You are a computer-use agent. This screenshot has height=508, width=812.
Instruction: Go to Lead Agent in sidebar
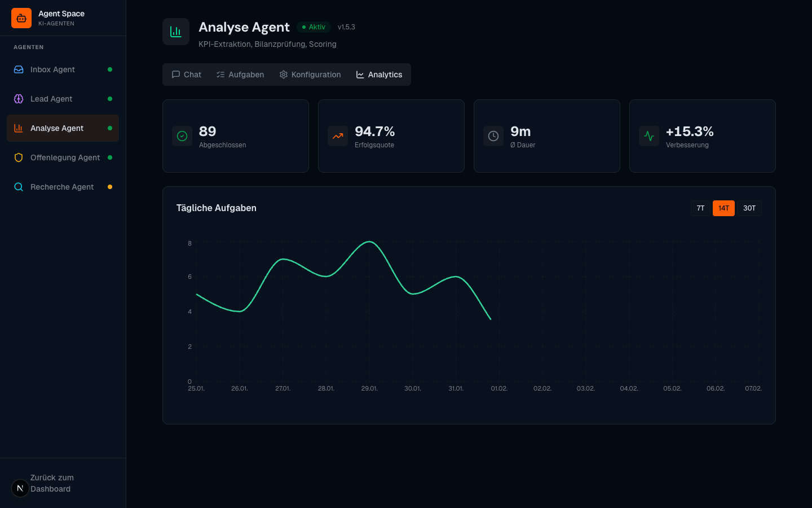click(x=51, y=99)
